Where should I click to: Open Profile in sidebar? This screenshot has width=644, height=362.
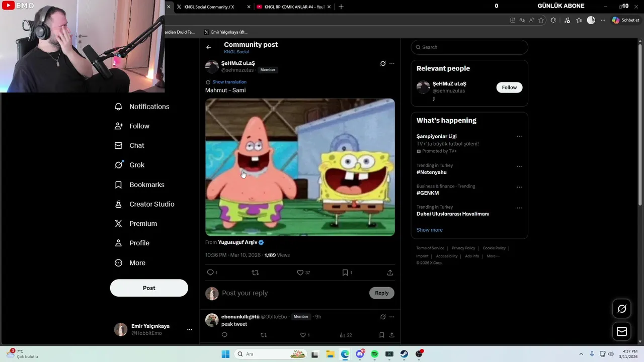[x=132, y=243]
